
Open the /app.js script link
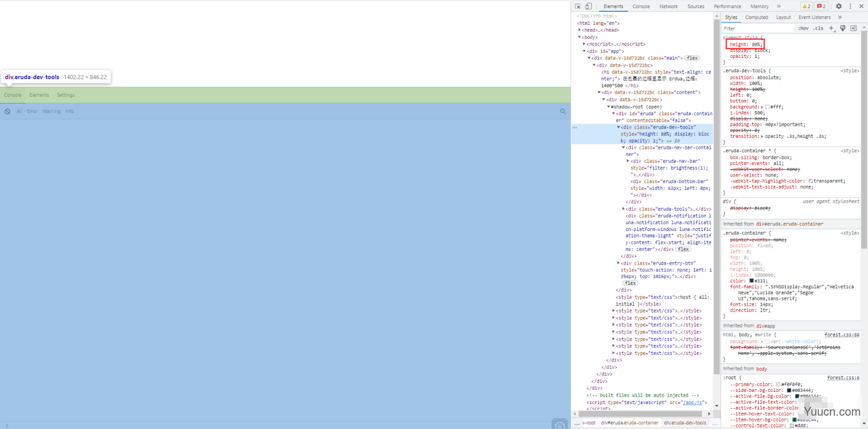pyautogui.click(x=692, y=402)
